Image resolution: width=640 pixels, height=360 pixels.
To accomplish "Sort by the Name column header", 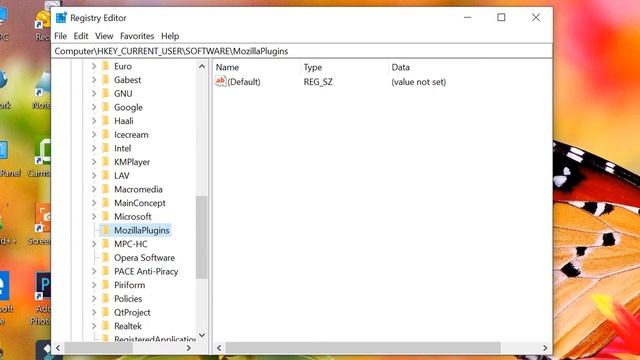I will (227, 67).
